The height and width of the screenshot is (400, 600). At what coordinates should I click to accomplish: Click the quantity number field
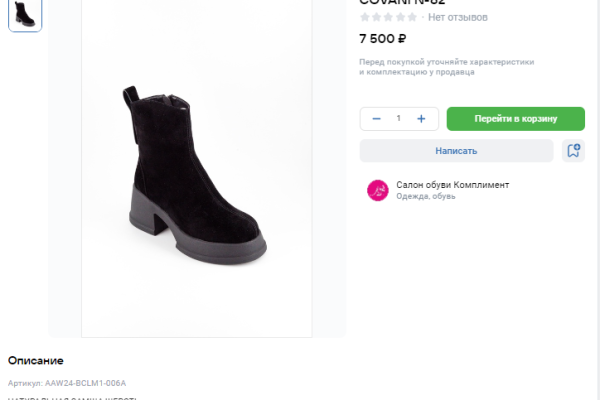tap(399, 119)
